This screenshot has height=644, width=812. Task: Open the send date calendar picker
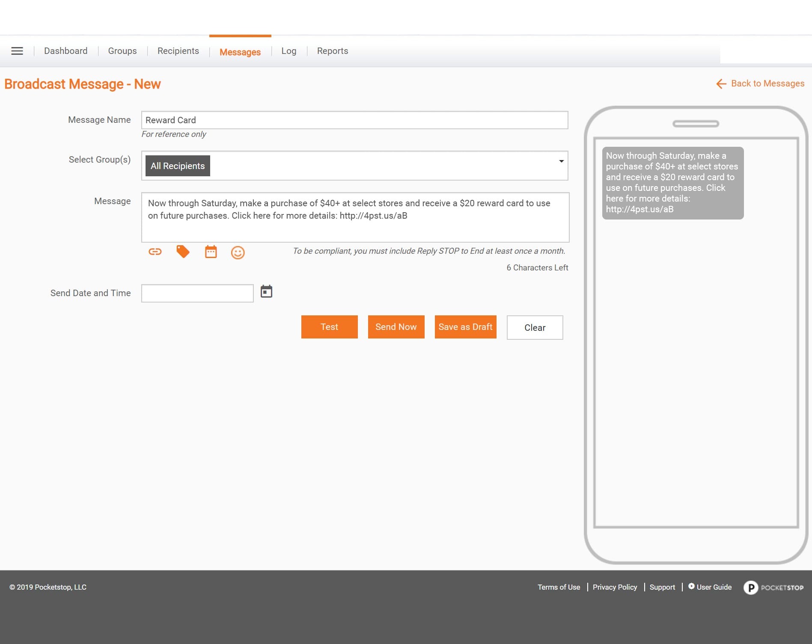pos(266,292)
